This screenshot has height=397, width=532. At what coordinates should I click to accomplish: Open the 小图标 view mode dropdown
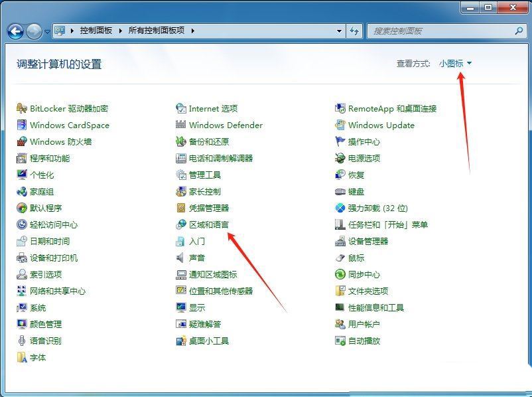455,64
